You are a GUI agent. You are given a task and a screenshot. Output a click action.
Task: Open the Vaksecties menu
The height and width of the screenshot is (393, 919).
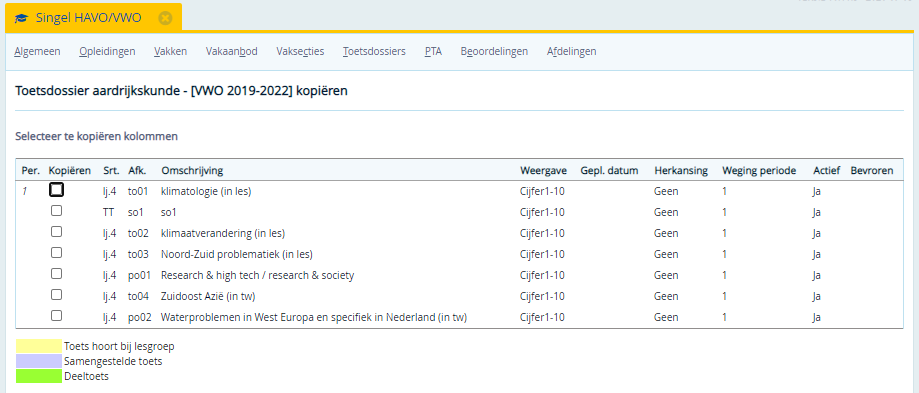[300, 52]
